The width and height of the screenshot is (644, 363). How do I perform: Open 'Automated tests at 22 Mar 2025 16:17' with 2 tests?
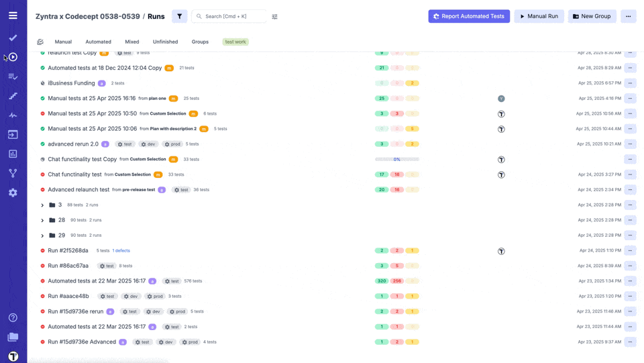pyautogui.click(x=97, y=327)
